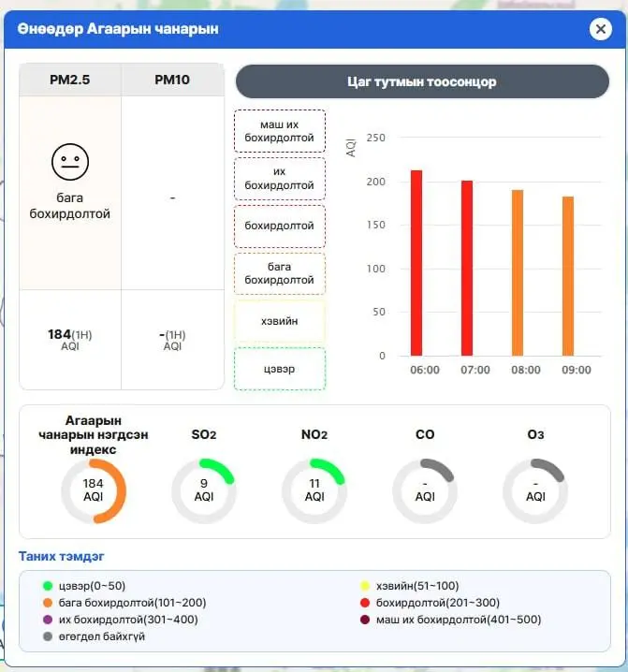This screenshot has height=672, width=628.
Task: Click the O3 gauge ring
Action: pos(535,490)
